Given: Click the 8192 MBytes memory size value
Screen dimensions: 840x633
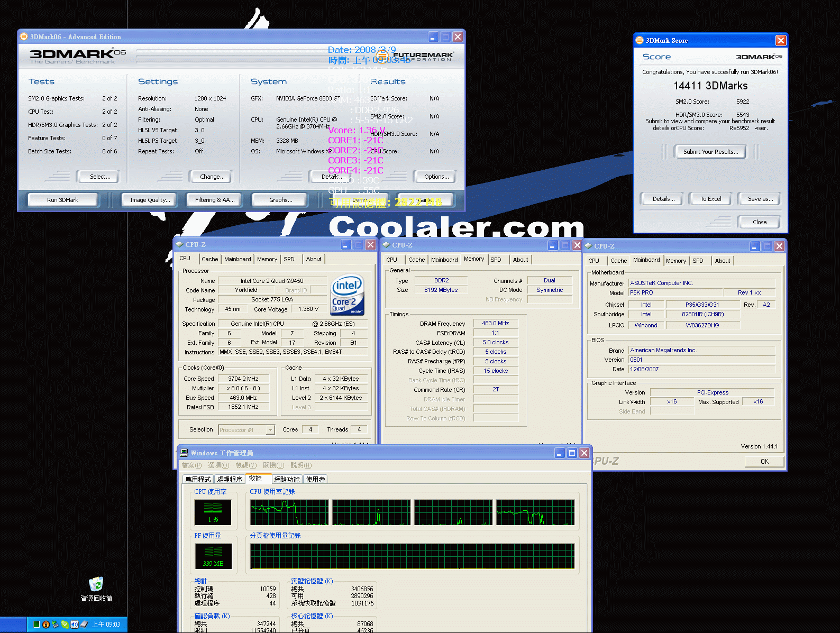Looking at the screenshot, I should pos(441,290).
